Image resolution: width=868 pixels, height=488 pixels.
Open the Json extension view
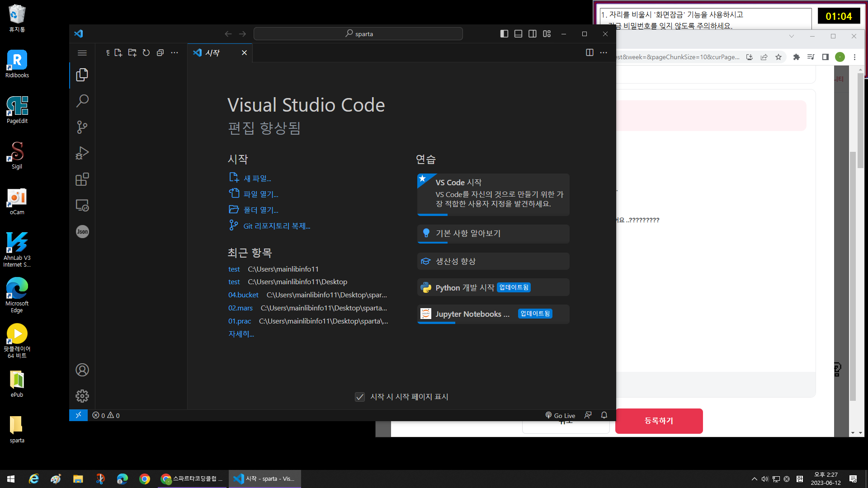tap(82, 232)
